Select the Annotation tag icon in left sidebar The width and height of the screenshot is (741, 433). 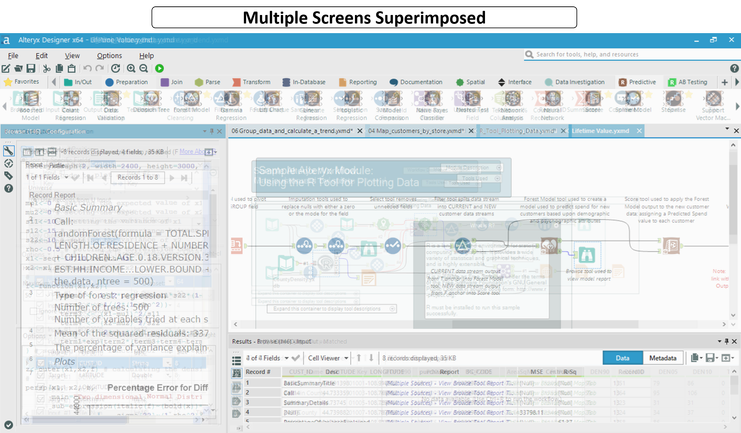(9, 176)
